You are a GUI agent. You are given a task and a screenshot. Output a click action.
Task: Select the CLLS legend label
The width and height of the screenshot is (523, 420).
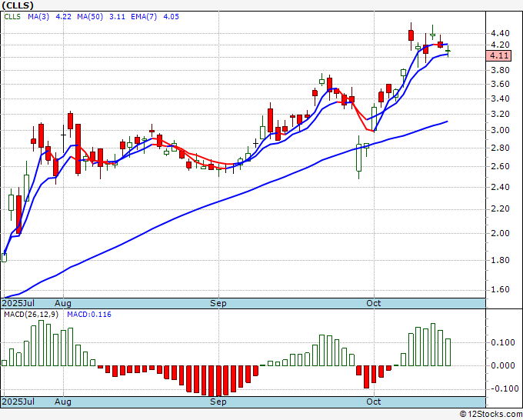point(12,16)
